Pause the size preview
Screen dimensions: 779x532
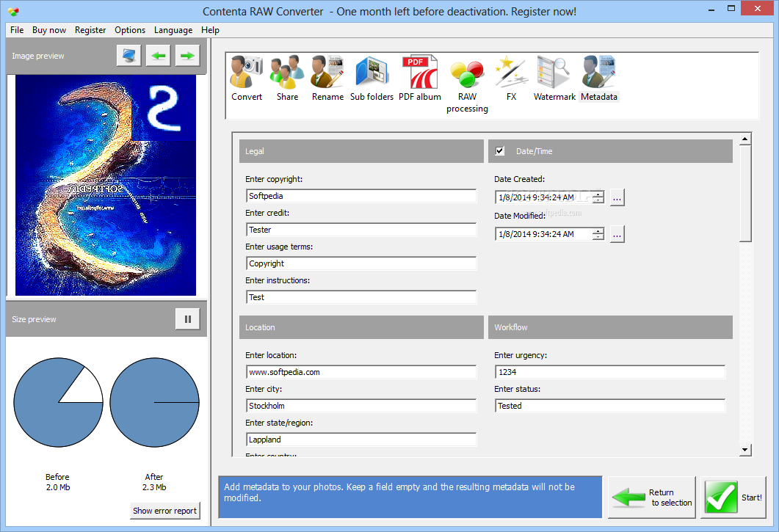[188, 319]
